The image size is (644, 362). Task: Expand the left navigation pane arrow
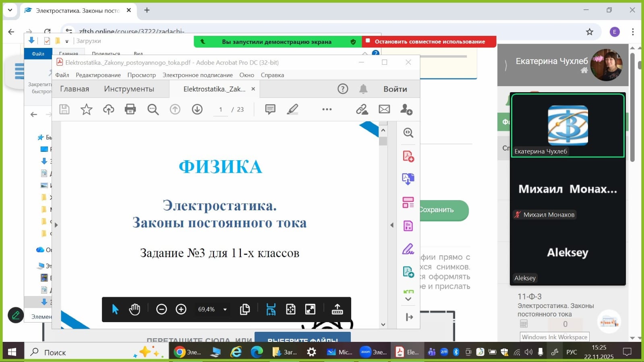tap(56, 225)
